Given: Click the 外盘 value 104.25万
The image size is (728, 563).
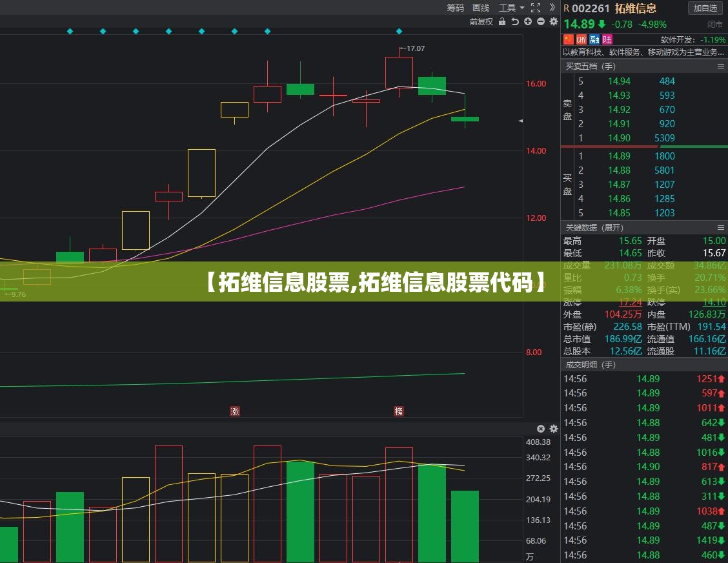Looking at the screenshot, I should pyautogui.click(x=623, y=314).
